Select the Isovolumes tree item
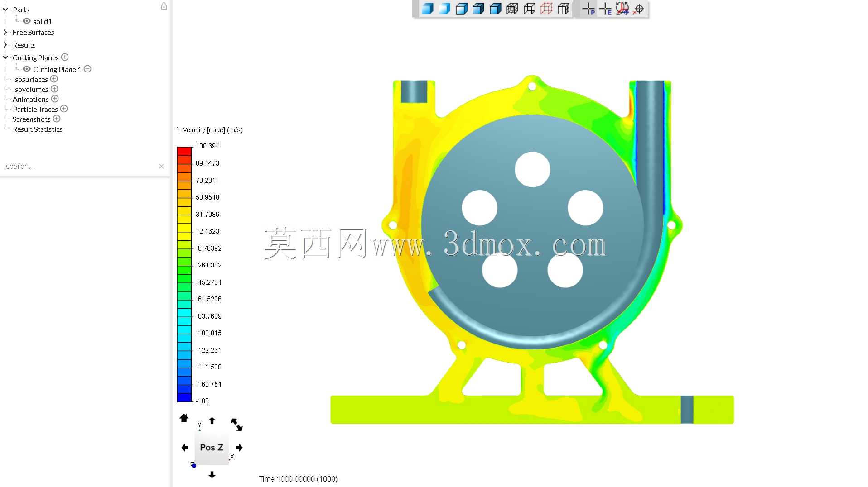This screenshot has height=487, width=868. 30,90
